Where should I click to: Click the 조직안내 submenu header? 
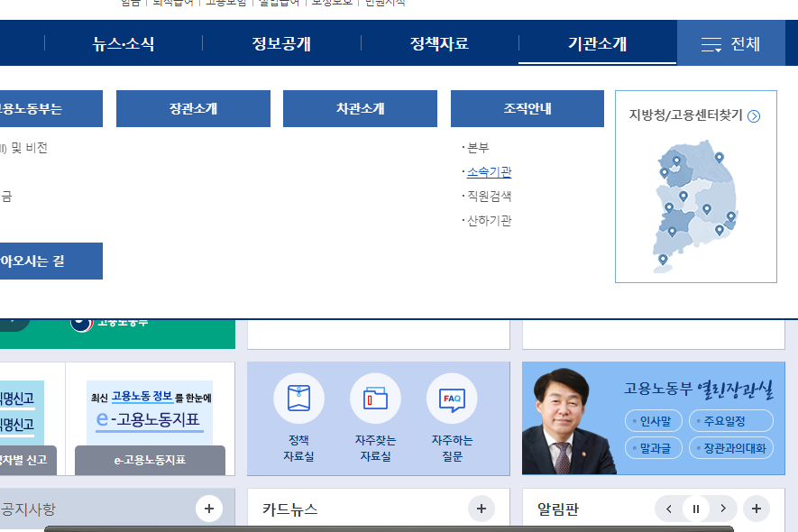(x=527, y=108)
